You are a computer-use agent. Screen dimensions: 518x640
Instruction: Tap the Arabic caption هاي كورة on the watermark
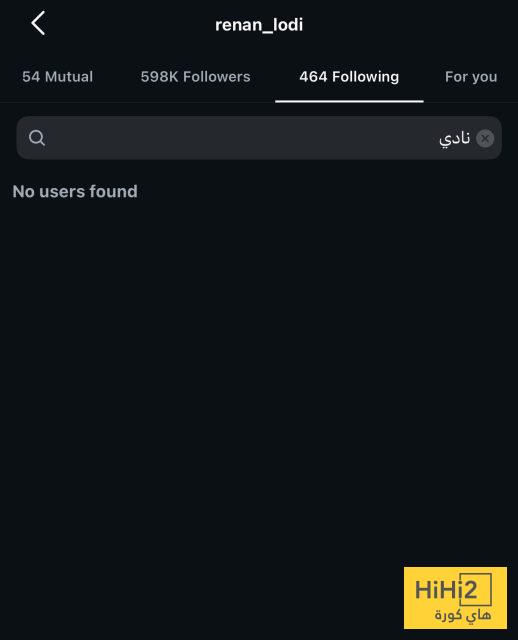(462, 615)
